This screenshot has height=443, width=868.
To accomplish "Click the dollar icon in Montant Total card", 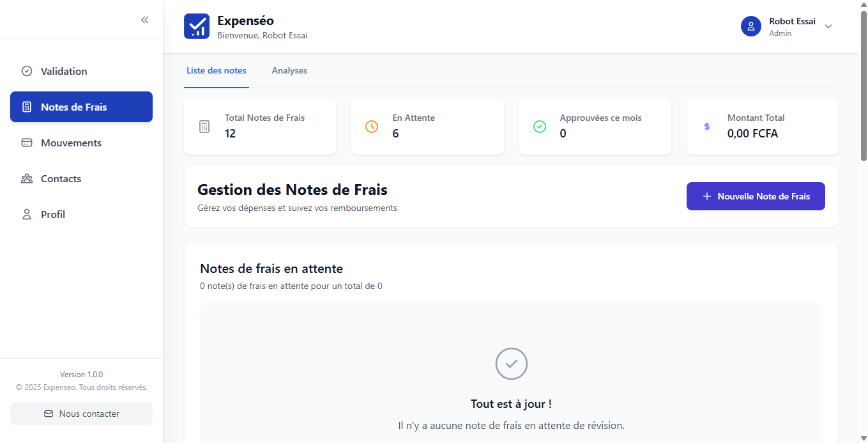I will 707,127.
